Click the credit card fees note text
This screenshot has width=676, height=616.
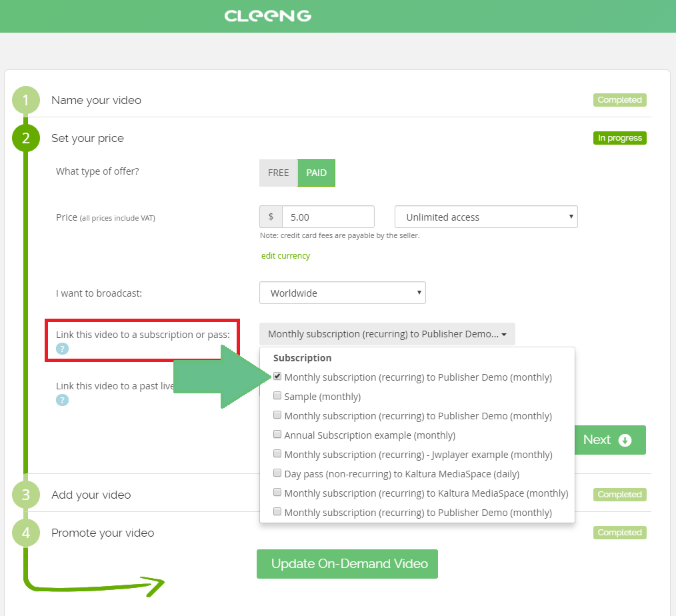340,235
